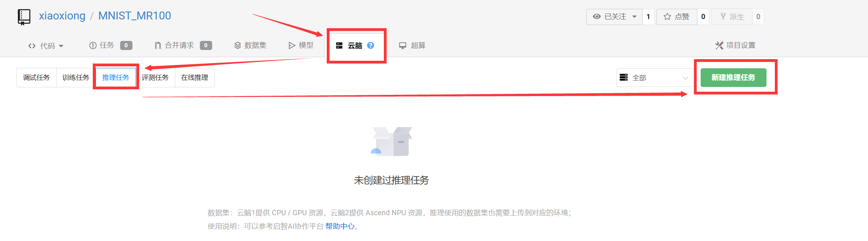This screenshot has height=241, width=868.
Task: Click the green 新建推理任务 button
Action: [x=733, y=77]
